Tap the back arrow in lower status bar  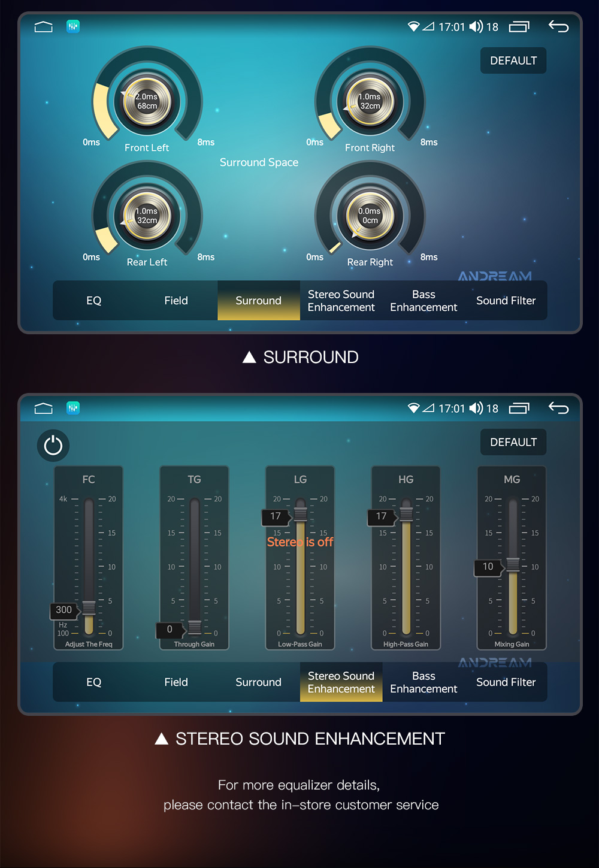point(558,408)
